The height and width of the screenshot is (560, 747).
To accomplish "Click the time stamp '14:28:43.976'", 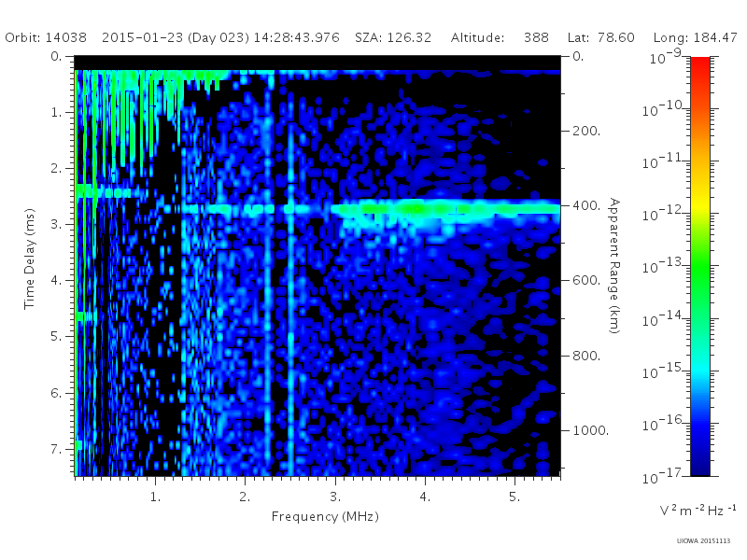I will (296, 37).
